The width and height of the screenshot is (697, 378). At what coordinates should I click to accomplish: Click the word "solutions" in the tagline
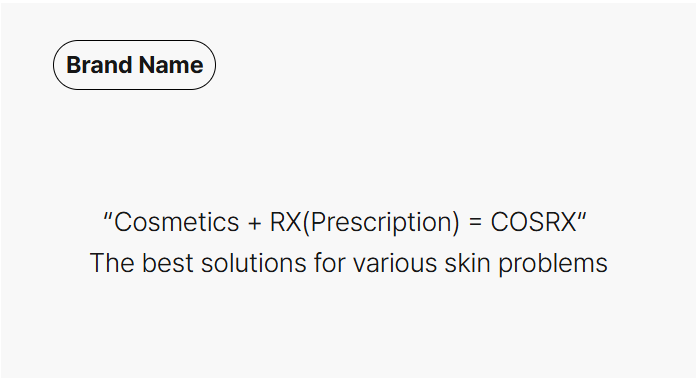click(x=254, y=262)
